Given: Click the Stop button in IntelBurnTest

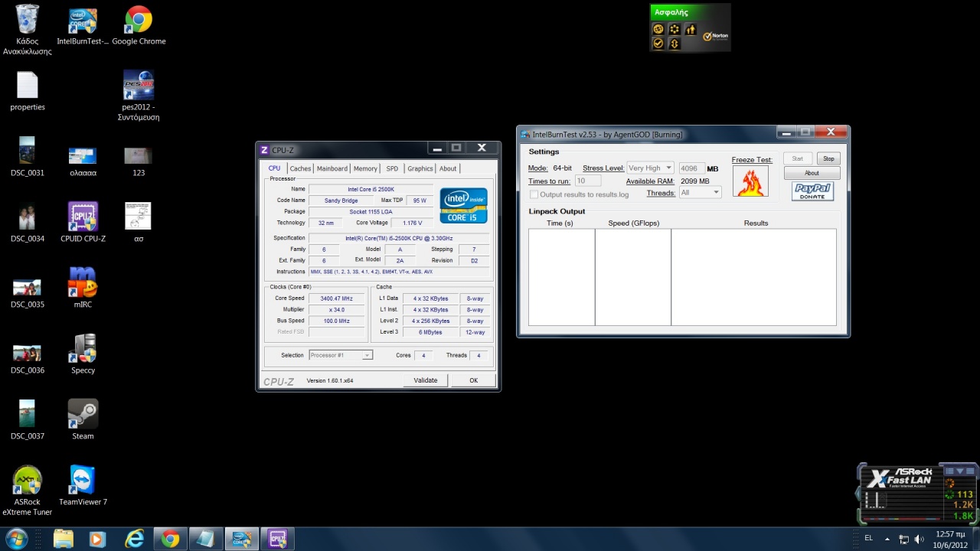Looking at the screenshot, I should click(828, 158).
